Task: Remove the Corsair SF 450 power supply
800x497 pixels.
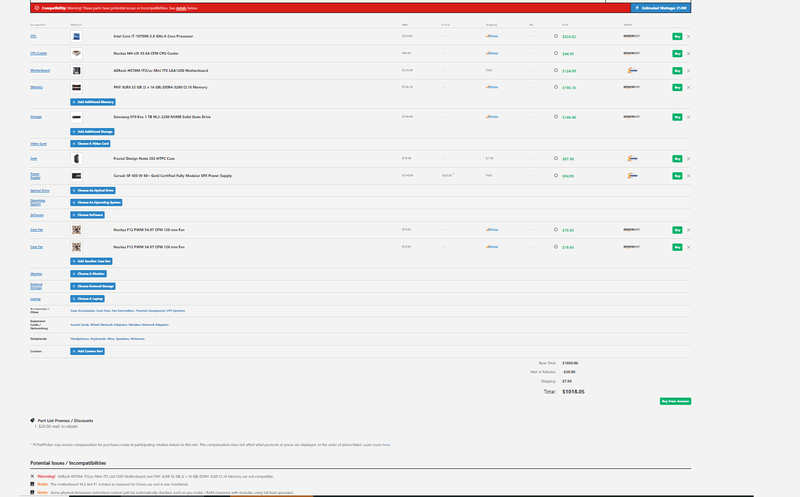Action: [688, 176]
